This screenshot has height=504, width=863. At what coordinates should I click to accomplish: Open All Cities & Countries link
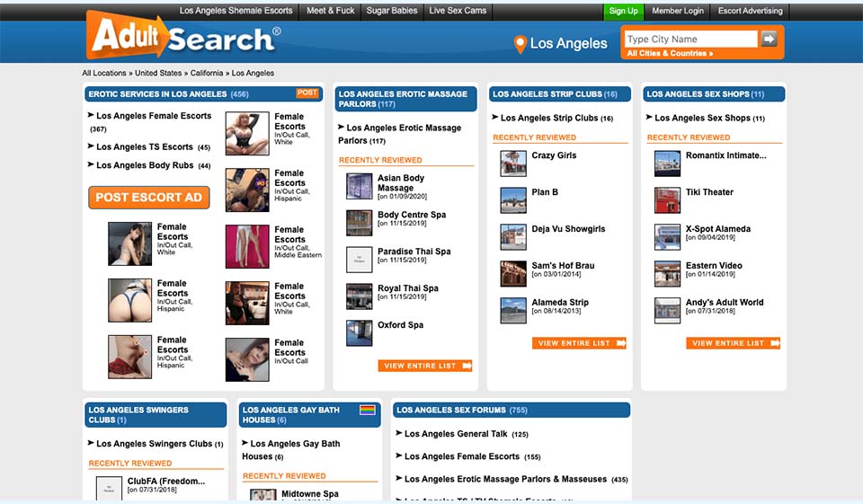pos(670,53)
